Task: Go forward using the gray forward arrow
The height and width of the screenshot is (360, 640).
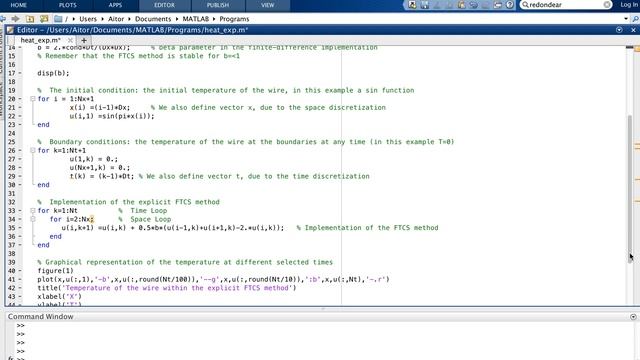Action: point(16,19)
